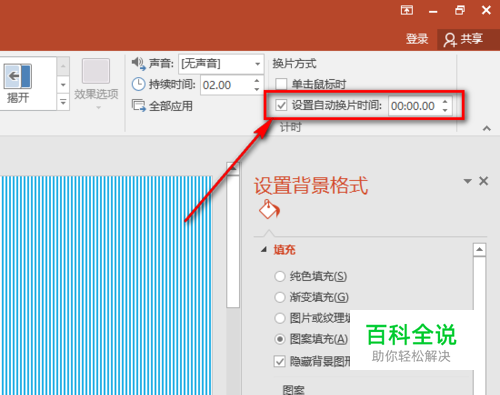Click the sound speaker icon

pos(138,63)
